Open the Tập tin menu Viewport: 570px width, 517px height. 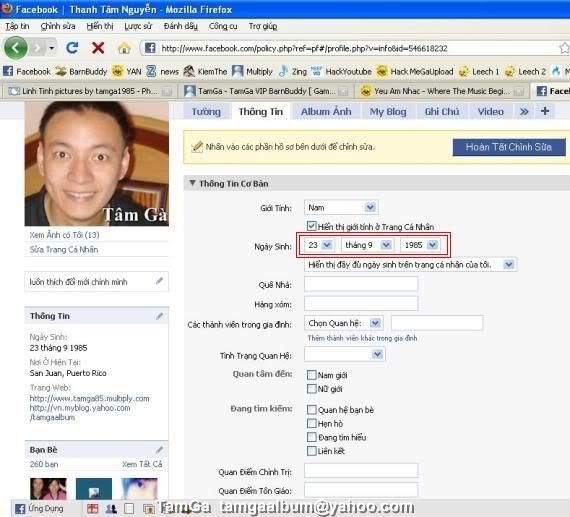tap(17, 26)
